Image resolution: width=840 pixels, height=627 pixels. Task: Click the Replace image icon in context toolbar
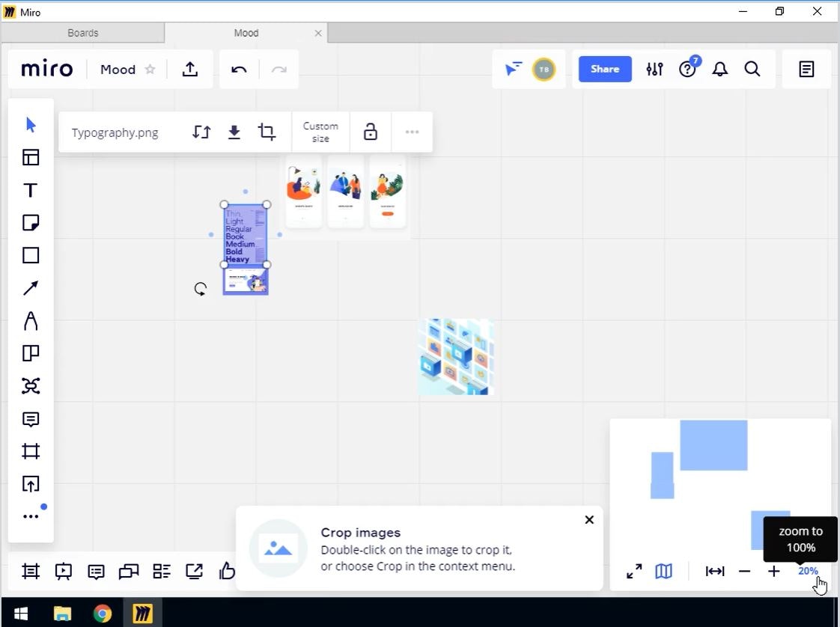pos(201,132)
